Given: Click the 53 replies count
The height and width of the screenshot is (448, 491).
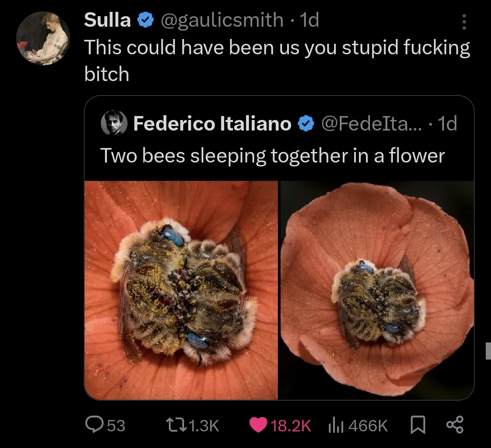Looking at the screenshot, I should (116, 425).
